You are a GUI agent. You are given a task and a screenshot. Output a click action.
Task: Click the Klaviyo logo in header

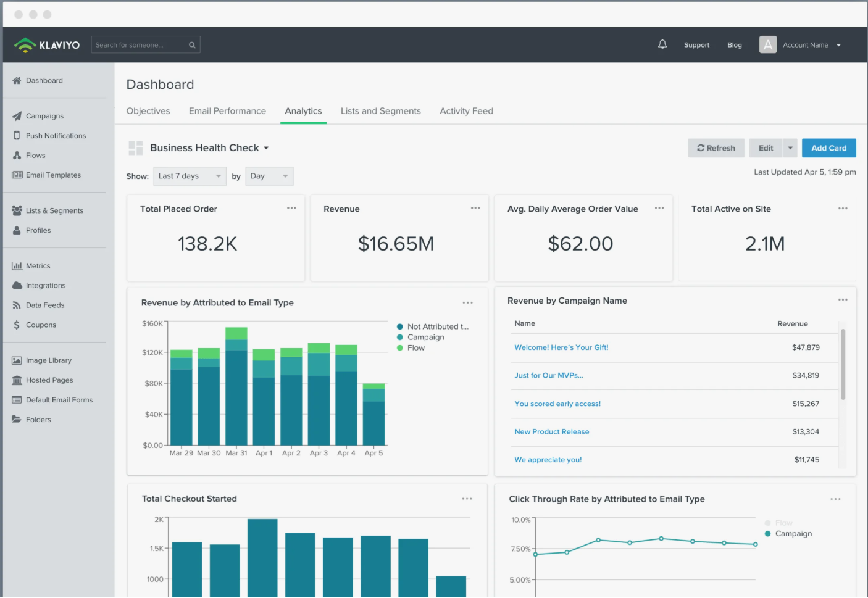[47, 45]
